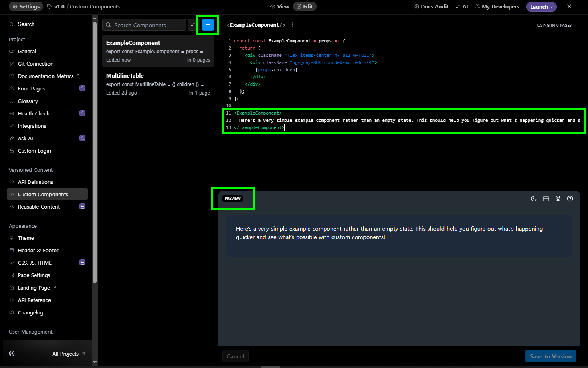Click the Save to Version button

550,356
